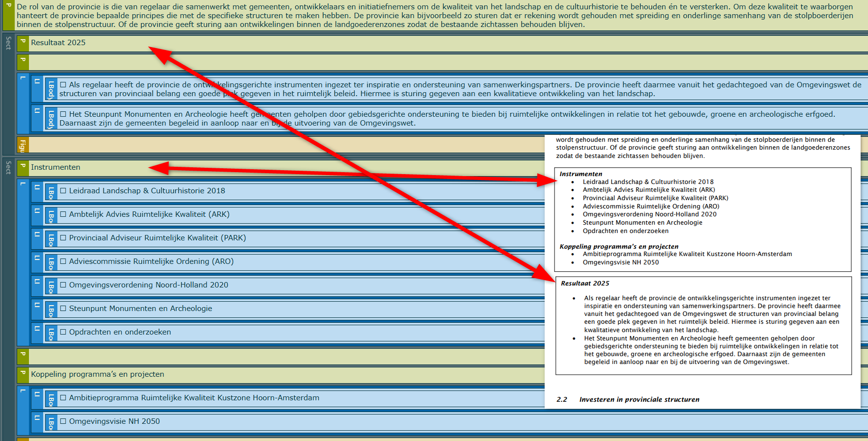Viewport: 868px width, 441px height.
Task: Click the Resultaat 2025 box title in preview
Action: tap(585, 284)
